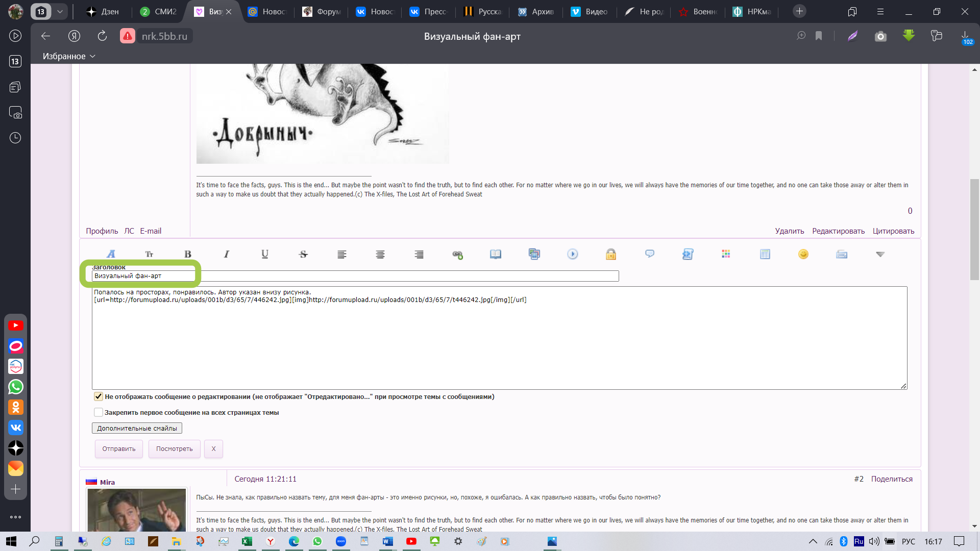Align text left in editor toolbar
Viewport: 980px width, 551px height.
tap(342, 254)
